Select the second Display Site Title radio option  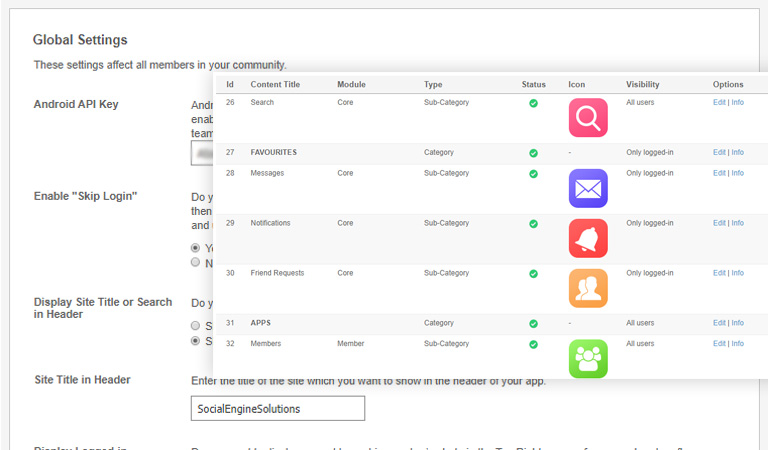[195, 340]
